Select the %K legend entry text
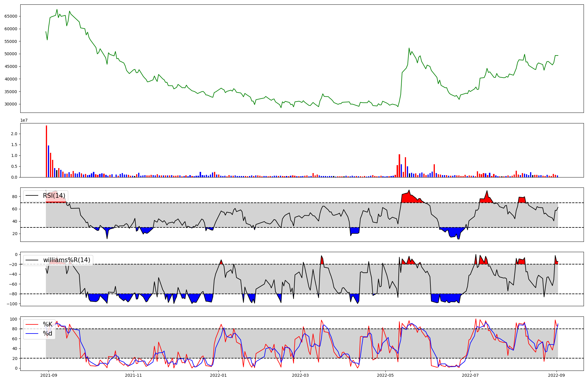 tap(48, 324)
